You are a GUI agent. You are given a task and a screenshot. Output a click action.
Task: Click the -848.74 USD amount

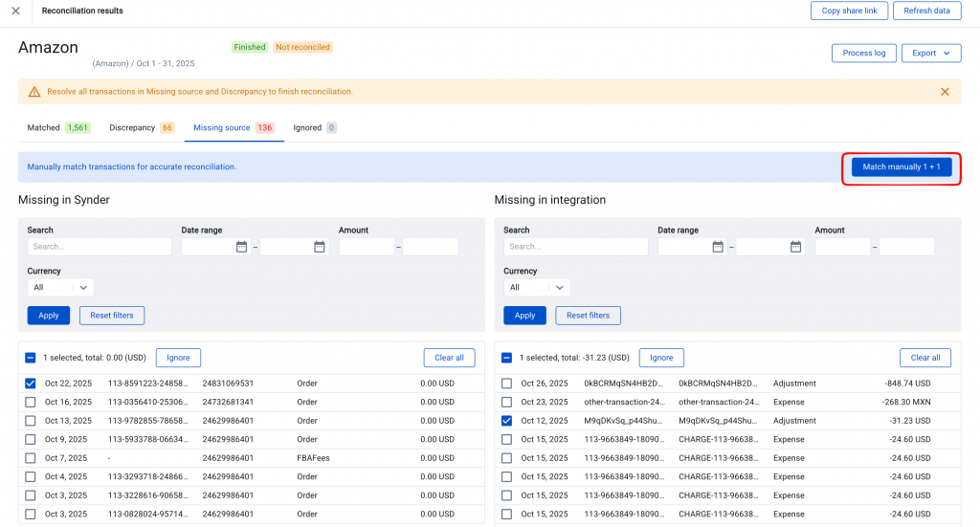[x=907, y=384]
